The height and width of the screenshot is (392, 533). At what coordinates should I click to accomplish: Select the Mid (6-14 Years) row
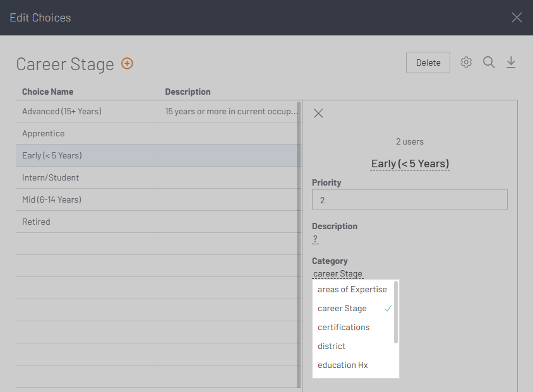52,199
